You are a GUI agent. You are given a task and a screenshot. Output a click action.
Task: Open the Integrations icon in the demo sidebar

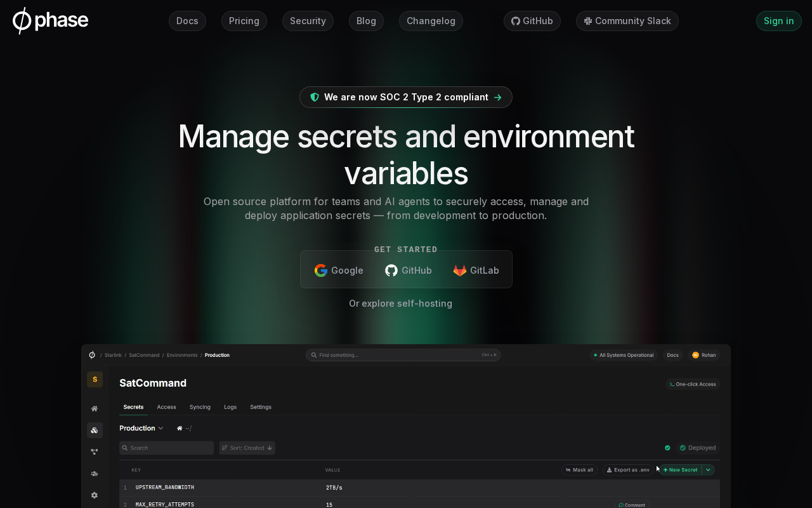point(95,452)
